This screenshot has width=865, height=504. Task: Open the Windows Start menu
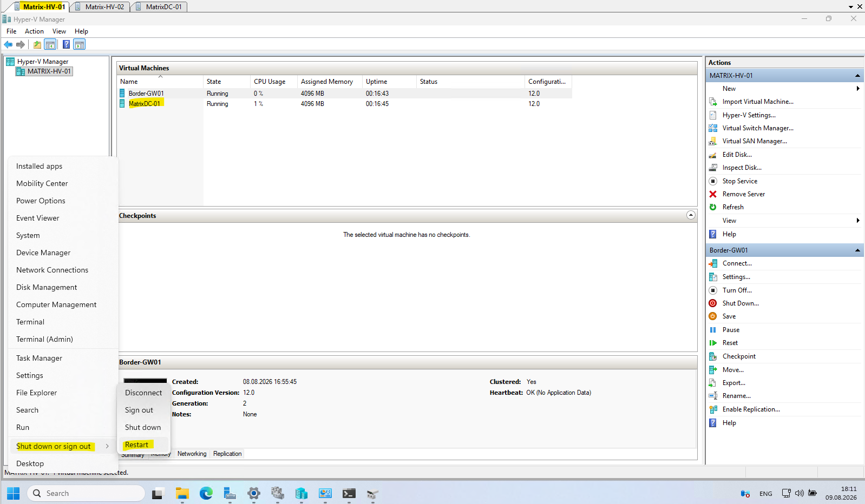coord(14,493)
